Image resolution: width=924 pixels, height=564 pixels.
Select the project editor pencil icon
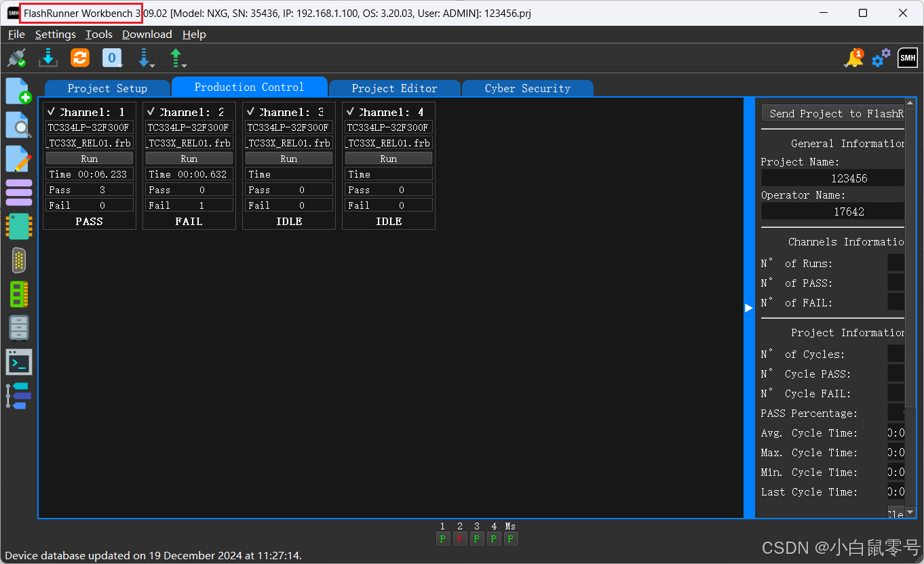pos(18,159)
